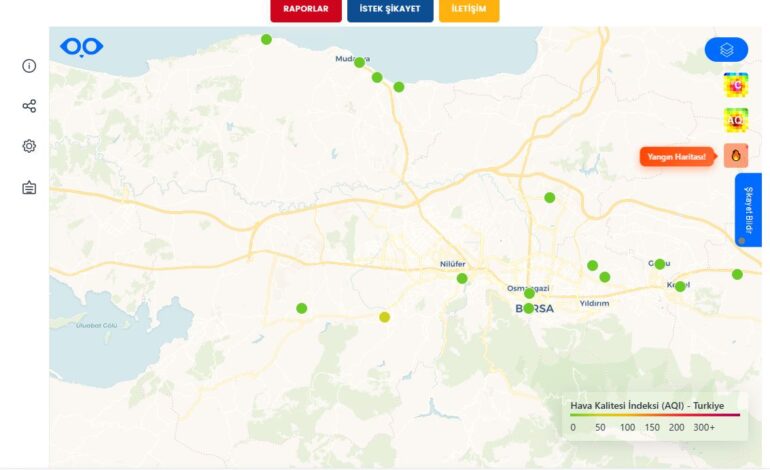Click the AQI color scale legend bar
The width and height of the screenshot is (770, 470).
655,415
